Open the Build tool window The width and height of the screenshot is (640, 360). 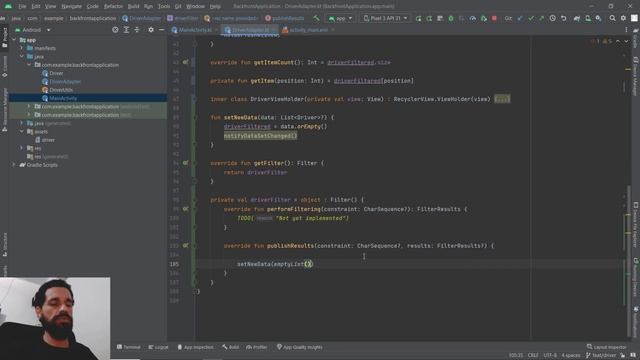[x=231, y=347]
